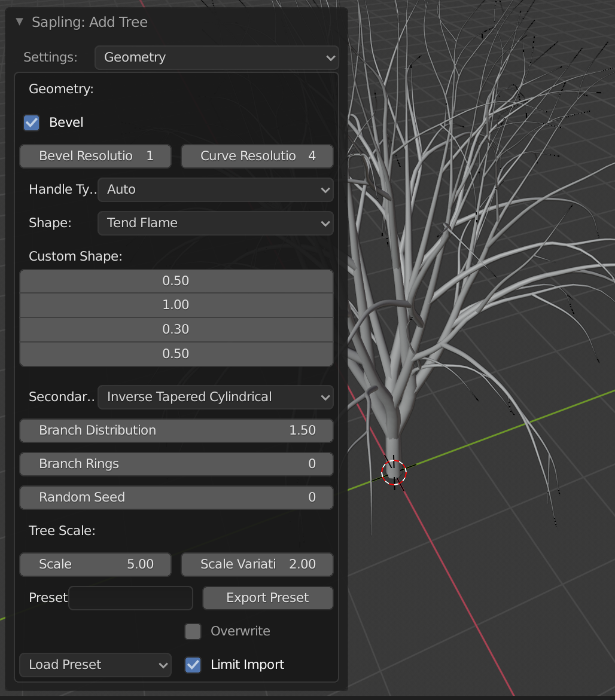Click the Branch Distribution slider
615x700 pixels.
click(176, 430)
